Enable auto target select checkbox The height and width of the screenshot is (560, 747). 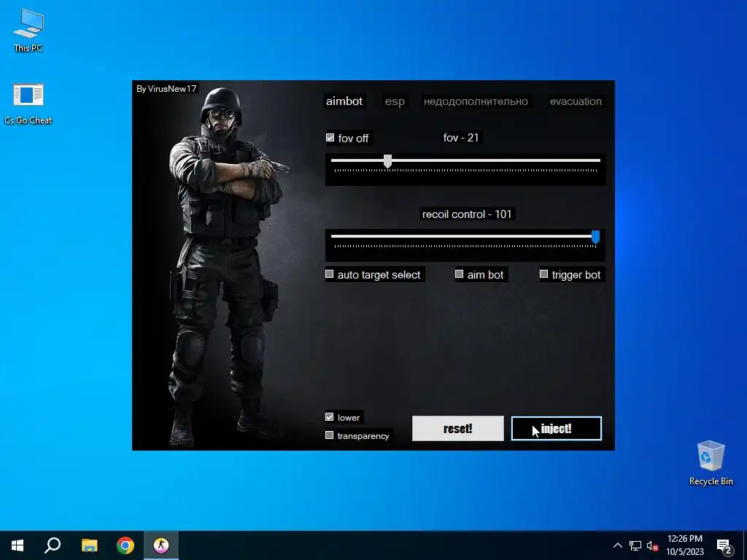click(x=329, y=274)
